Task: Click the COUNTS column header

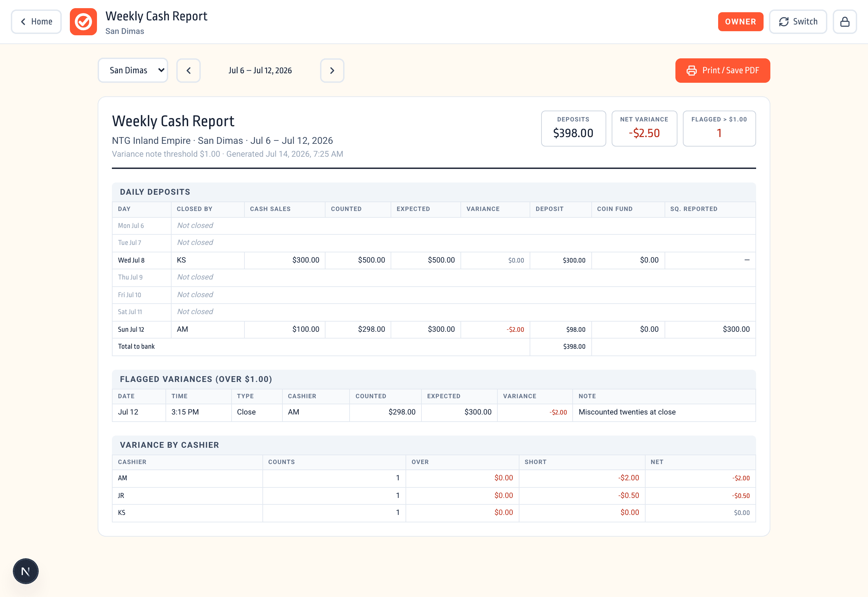Action: (x=281, y=462)
